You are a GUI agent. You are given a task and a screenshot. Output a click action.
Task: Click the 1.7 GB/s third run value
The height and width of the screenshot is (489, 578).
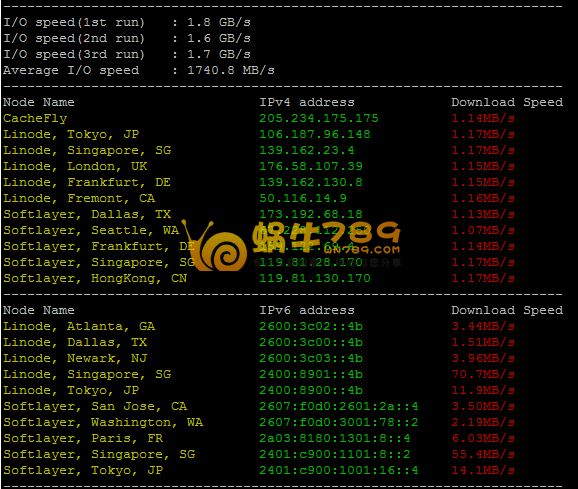219,54
